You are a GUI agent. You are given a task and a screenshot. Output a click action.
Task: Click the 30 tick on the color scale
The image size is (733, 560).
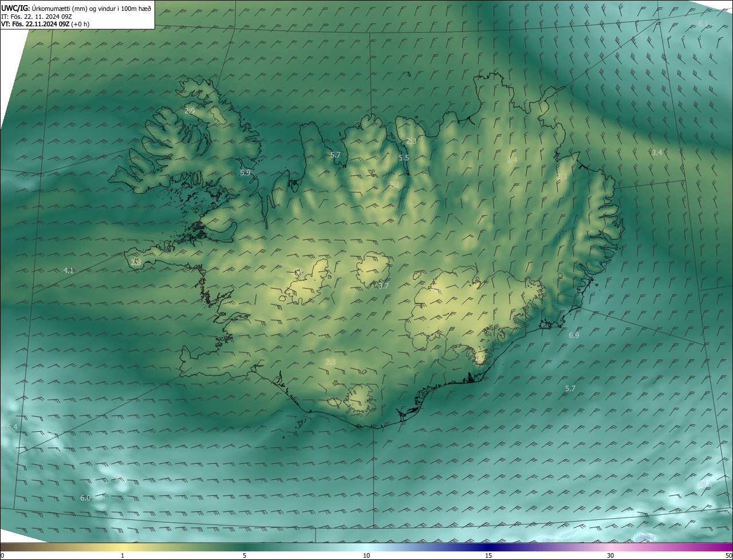[x=610, y=555]
